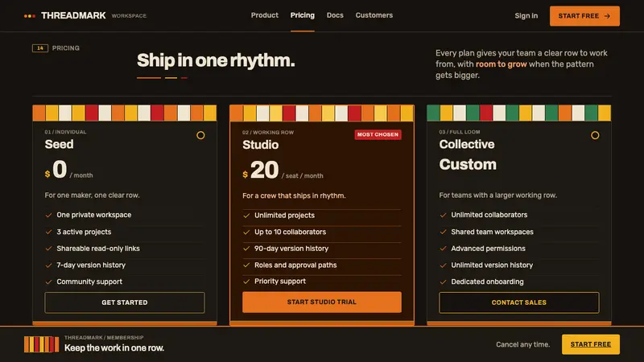Click the 01 / INDIVIDUAL label
The height and width of the screenshot is (362, 644).
click(x=65, y=132)
